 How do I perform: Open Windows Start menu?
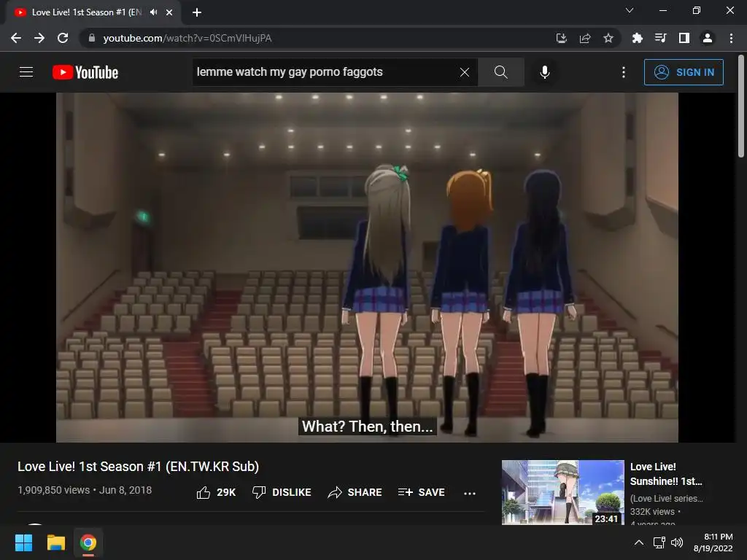24,542
